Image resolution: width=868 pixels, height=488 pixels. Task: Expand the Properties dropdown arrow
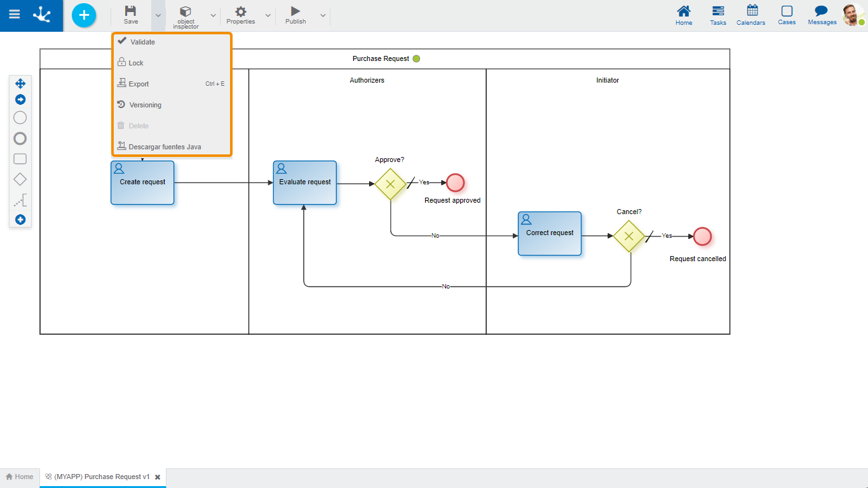point(268,15)
